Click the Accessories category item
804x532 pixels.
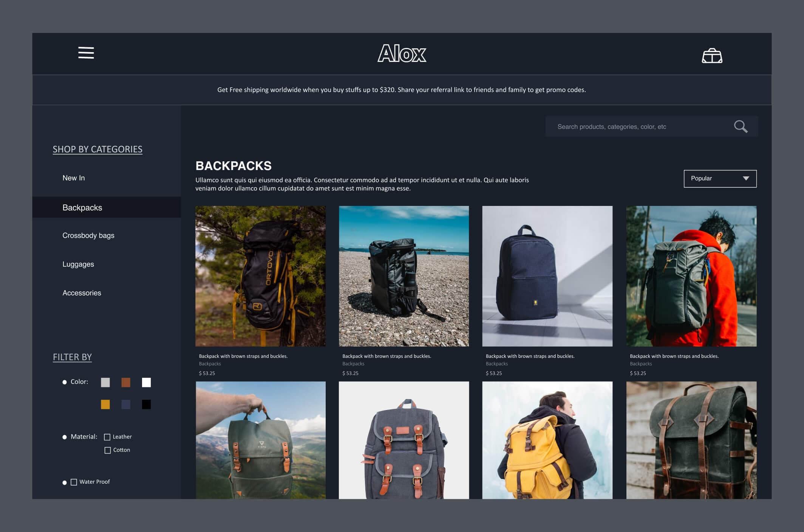pyautogui.click(x=81, y=293)
